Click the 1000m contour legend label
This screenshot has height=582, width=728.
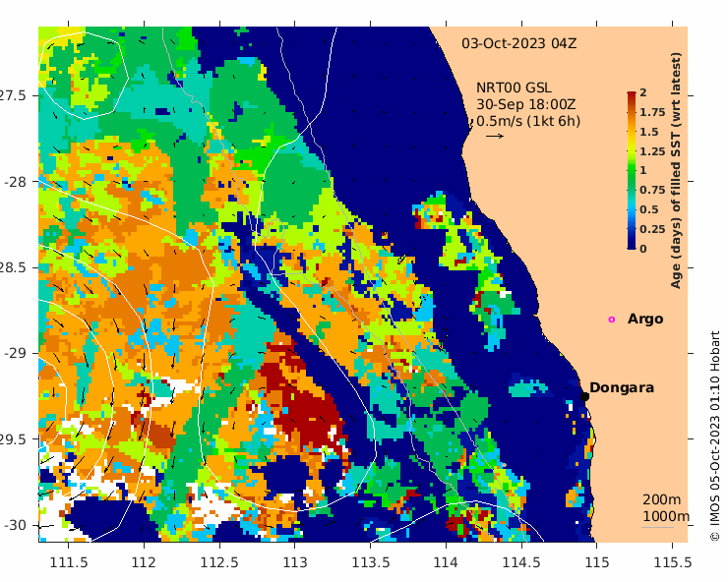[x=666, y=516]
